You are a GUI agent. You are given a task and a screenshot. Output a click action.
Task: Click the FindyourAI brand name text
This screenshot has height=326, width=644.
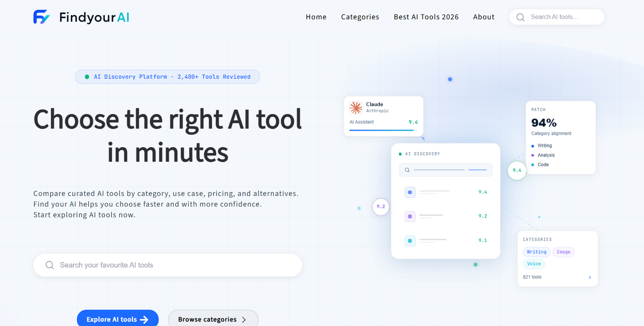(x=94, y=17)
